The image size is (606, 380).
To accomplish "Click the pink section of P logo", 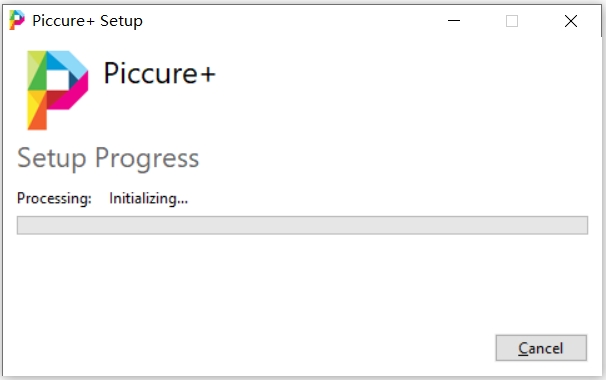I will pyautogui.click(x=75, y=95).
